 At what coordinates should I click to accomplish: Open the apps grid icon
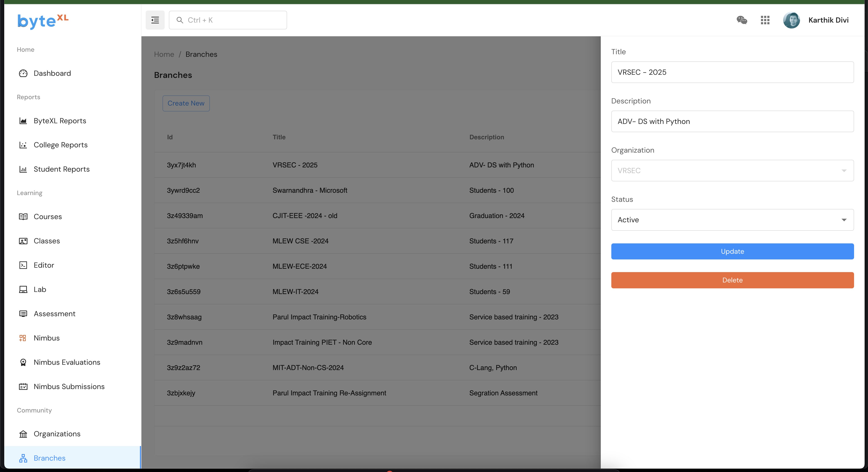pyautogui.click(x=765, y=20)
